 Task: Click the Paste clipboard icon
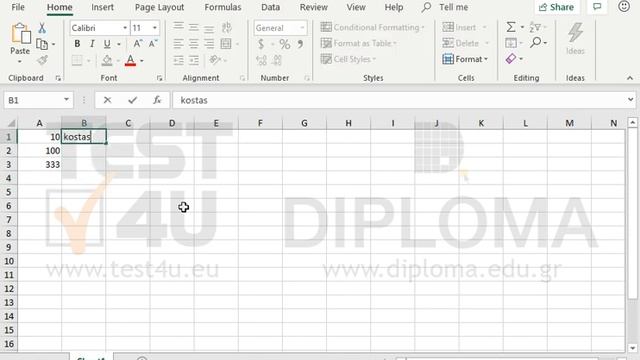20,34
